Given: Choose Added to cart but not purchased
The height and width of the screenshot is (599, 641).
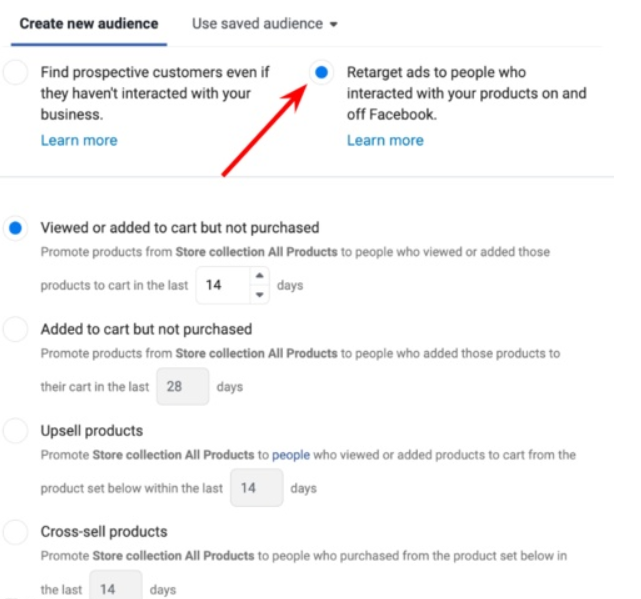Looking at the screenshot, I should [15, 329].
